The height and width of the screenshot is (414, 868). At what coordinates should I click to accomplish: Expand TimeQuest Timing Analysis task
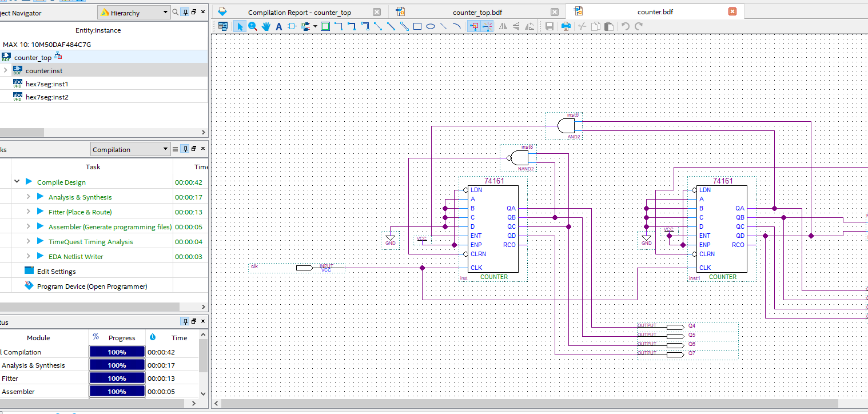pyautogui.click(x=28, y=241)
